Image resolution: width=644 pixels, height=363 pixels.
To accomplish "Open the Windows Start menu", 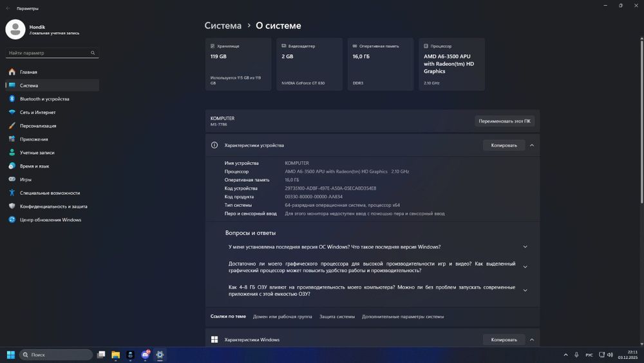I will 11,355.
